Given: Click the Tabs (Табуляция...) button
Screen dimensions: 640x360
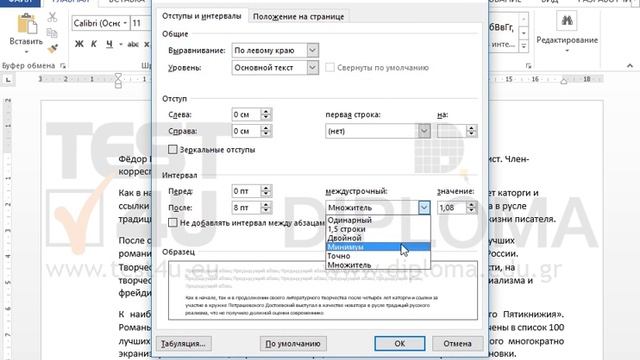Looking at the screenshot, I should click(183, 344).
